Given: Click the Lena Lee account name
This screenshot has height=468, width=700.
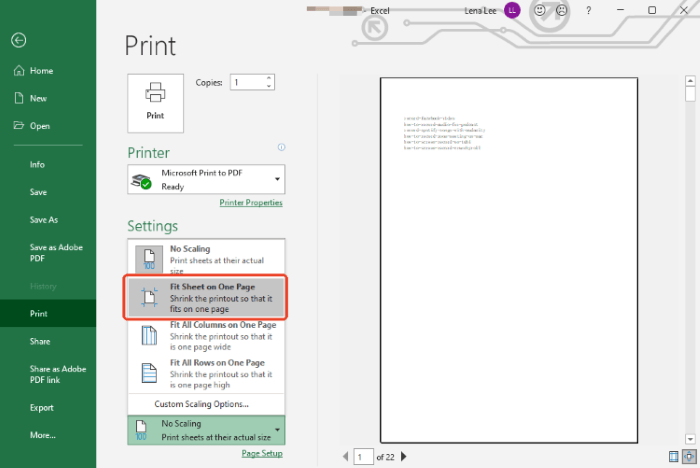Looking at the screenshot, I should pyautogui.click(x=480, y=11).
